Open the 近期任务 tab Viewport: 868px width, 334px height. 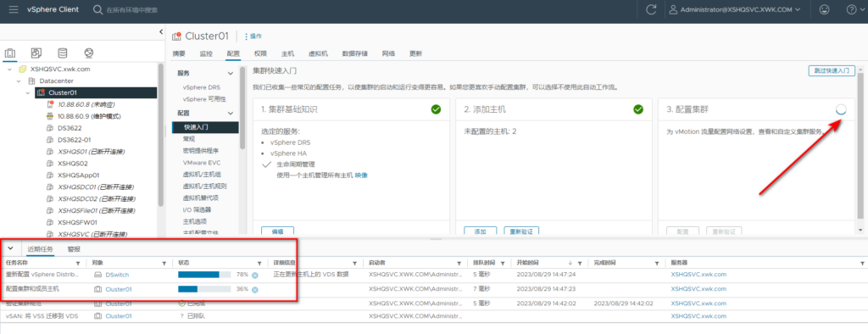40,249
